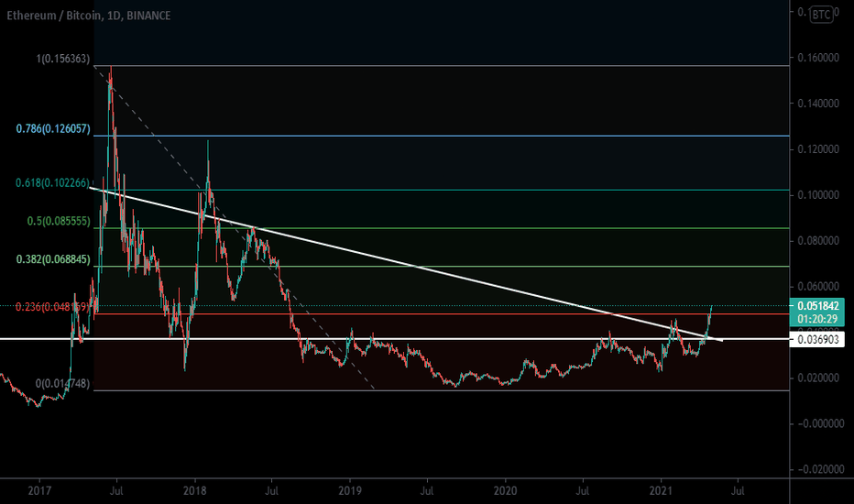The height and width of the screenshot is (504, 854).
Task: Click the 2018 time axis label
Action: click(x=194, y=491)
